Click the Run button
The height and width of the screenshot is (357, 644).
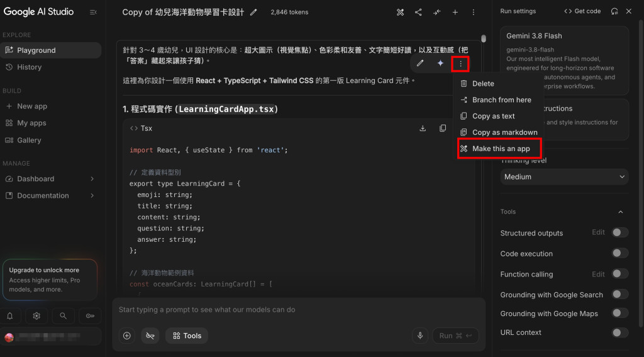pos(455,336)
